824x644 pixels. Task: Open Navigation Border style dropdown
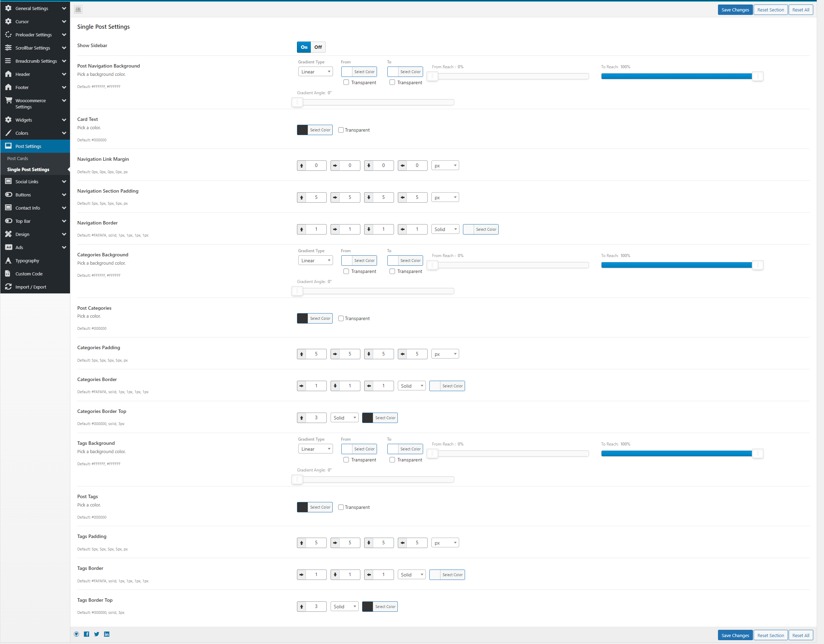coord(445,229)
